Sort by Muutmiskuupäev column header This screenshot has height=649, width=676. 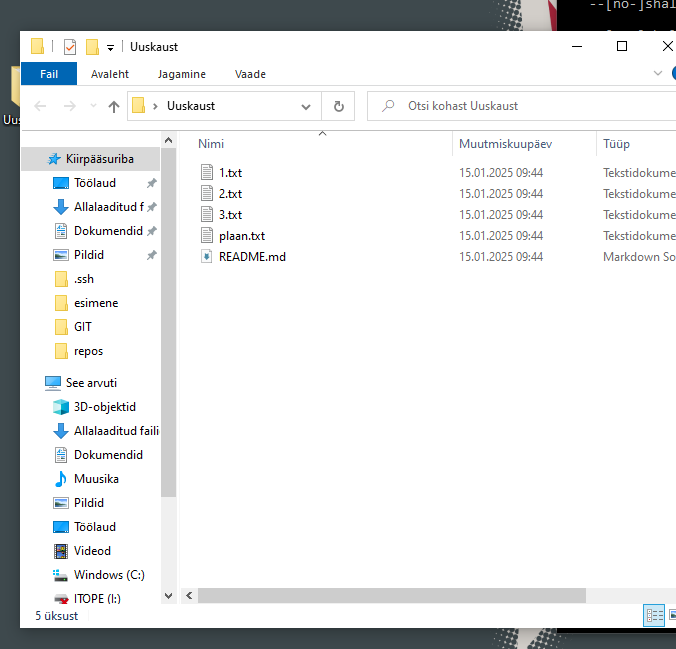[x=505, y=144]
